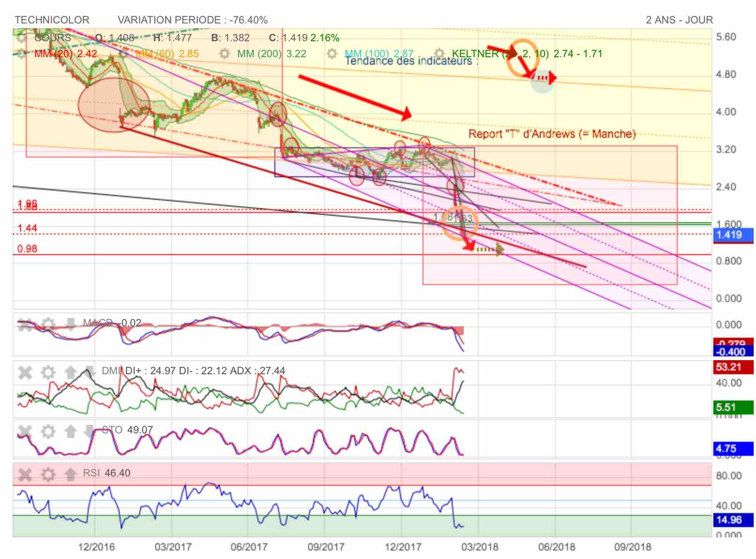Remove the DMI indicator with its X icon
756x559 pixels.
click(x=25, y=373)
